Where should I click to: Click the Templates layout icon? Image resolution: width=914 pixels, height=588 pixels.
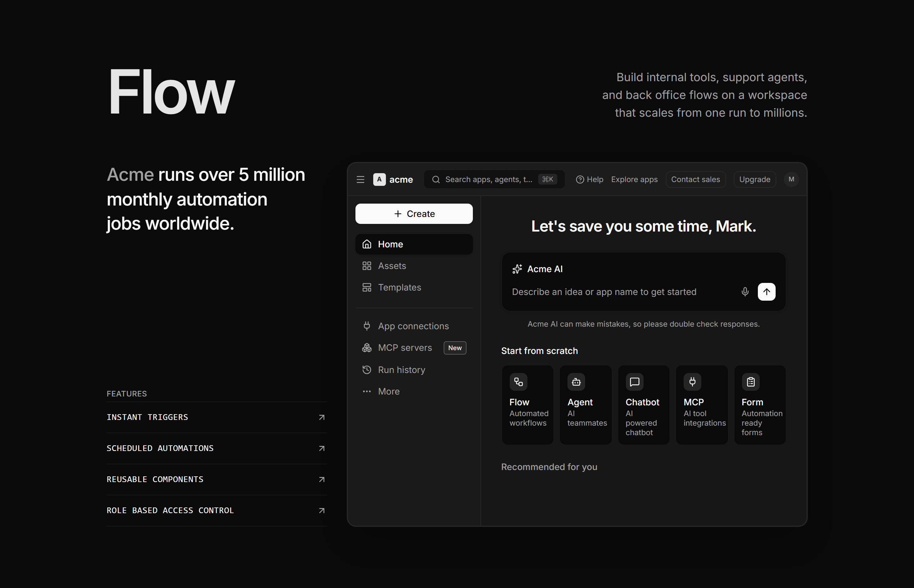[367, 288]
